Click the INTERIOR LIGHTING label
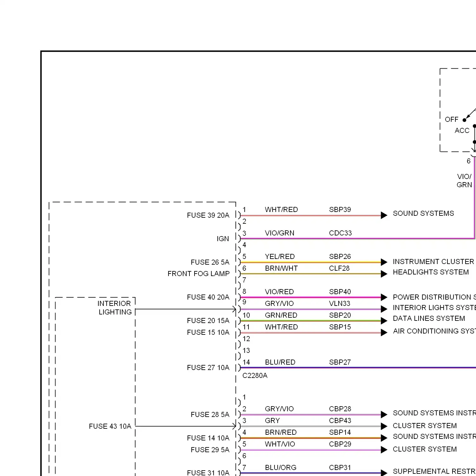The width and height of the screenshot is (476, 476). pos(114,308)
